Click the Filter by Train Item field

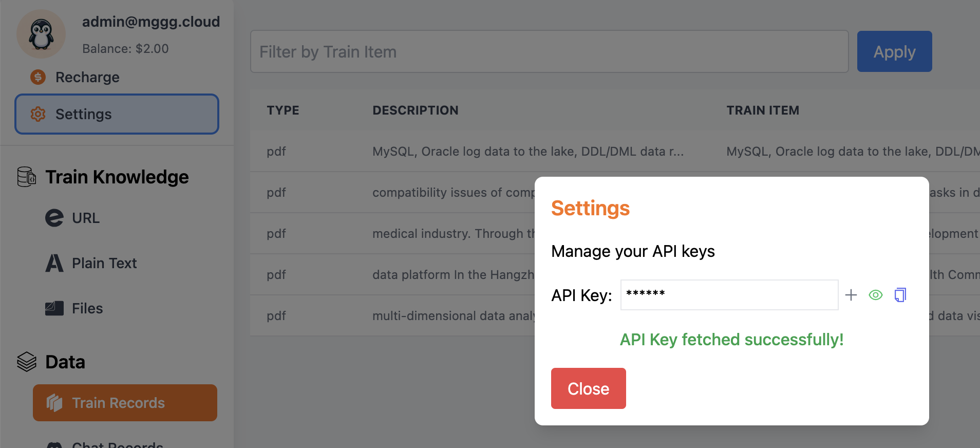(514, 51)
